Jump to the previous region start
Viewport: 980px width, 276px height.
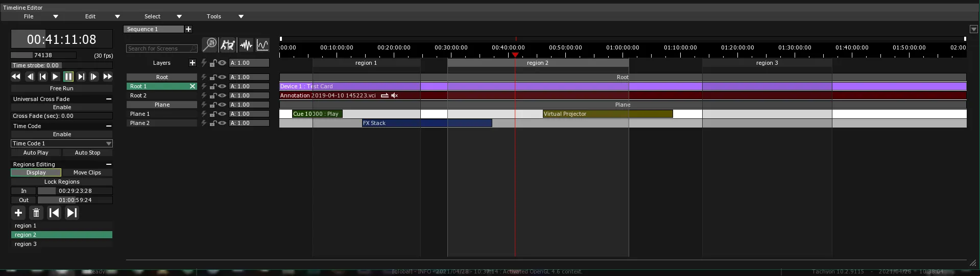pyautogui.click(x=54, y=213)
